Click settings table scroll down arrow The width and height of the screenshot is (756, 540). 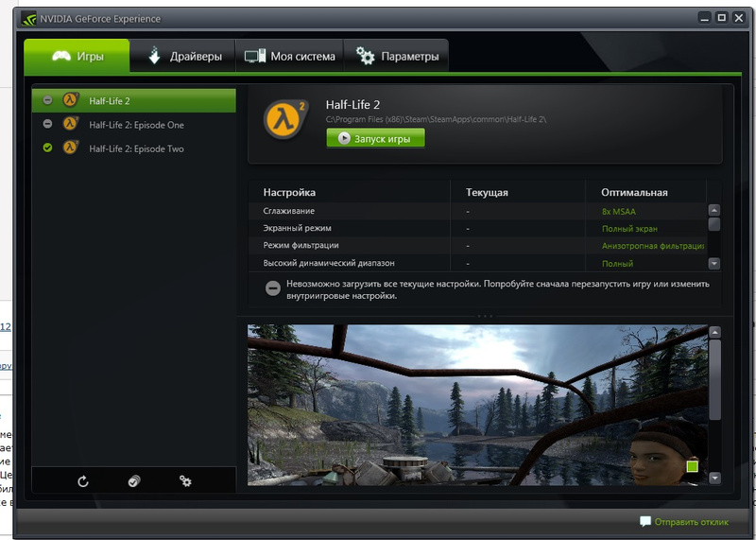tap(714, 264)
